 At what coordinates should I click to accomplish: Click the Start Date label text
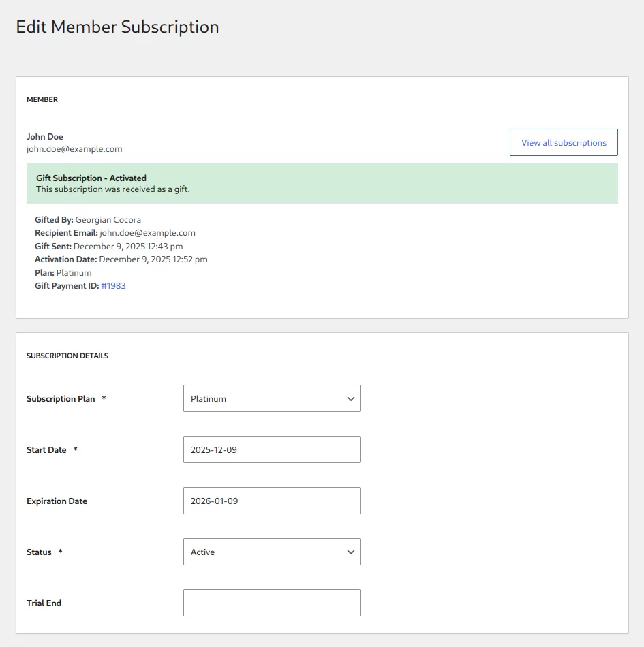(x=46, y=450)
